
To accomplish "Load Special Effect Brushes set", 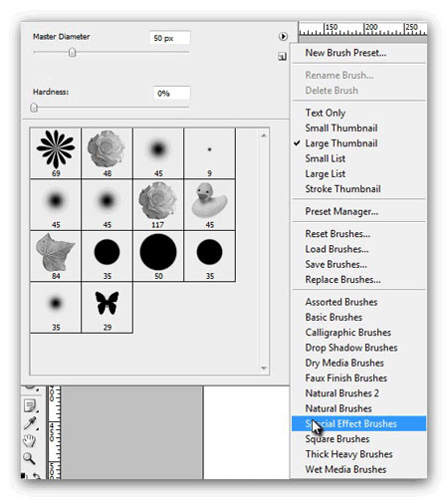I will pos(358,424).
